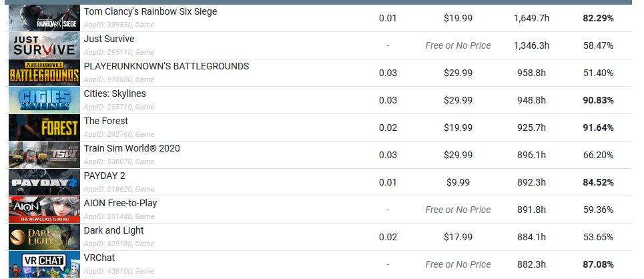The height and width of the screenshot is (279, 644).
Task: Open Tom Clancy's Rainbow Six Siege title link
Action: point(150,12)
